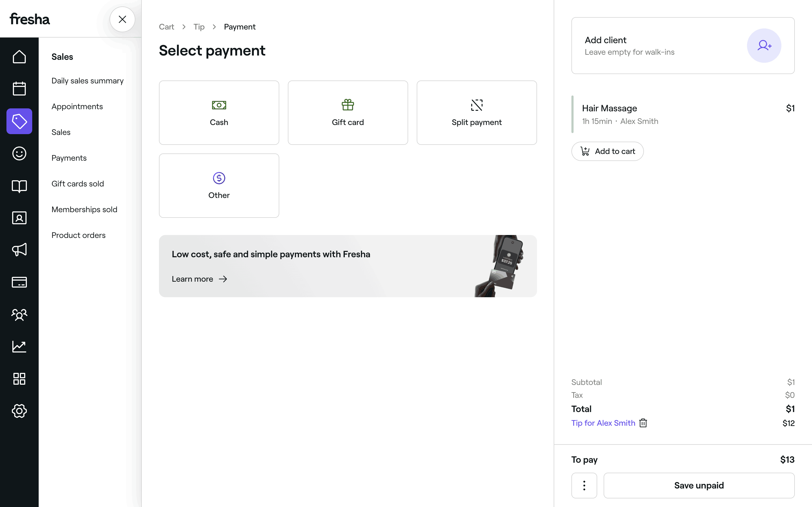Open Daily sales summary menu item
This screenshot has height=507, width=812.
point(87,81)
